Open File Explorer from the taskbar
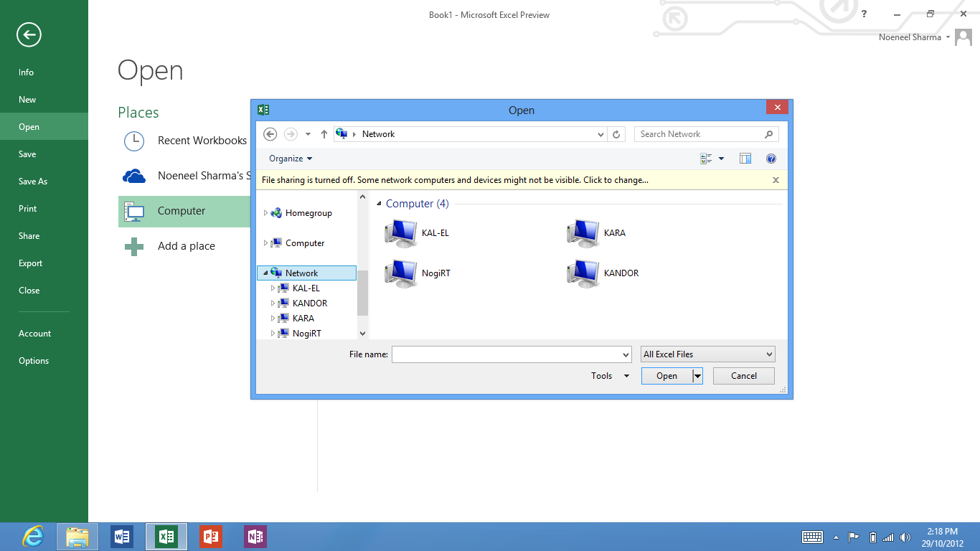This screenshot has width=980, height=551. [x=77, y=537]
